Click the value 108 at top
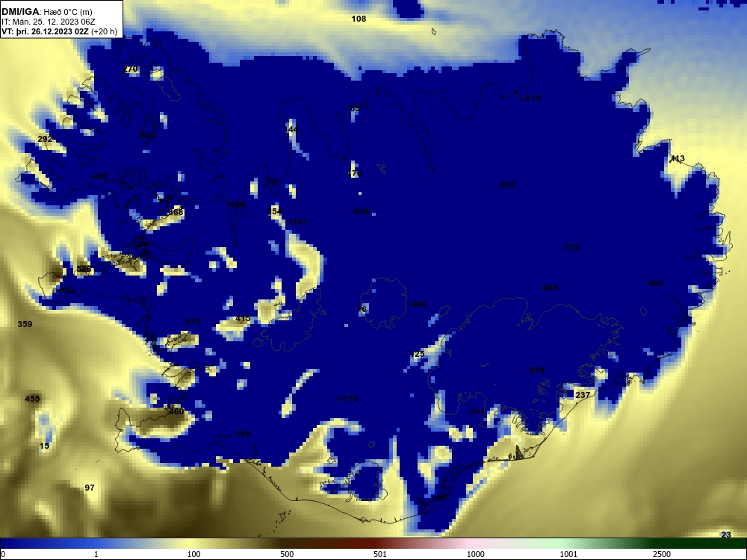The width and height of the screenshot is (747, 560). point(359,19)
